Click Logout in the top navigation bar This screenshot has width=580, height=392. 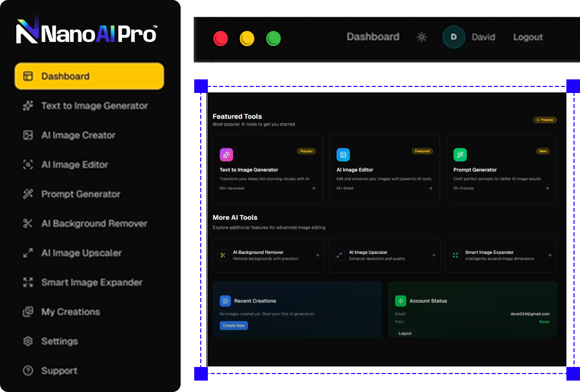pyautogui.click(x=528, y=37)
